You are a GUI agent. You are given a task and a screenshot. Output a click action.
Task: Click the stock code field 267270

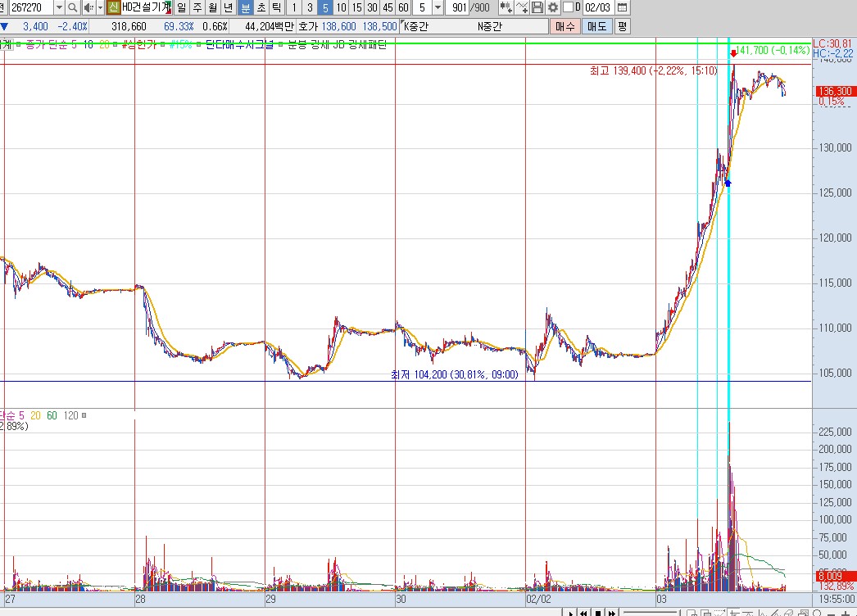click(x=32, y=7)
